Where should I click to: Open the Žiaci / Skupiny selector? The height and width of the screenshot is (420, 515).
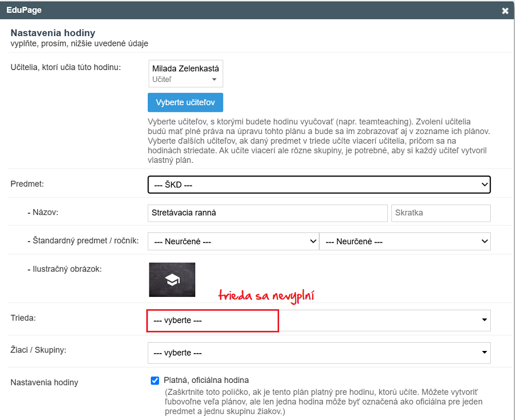tap(319, 352)
